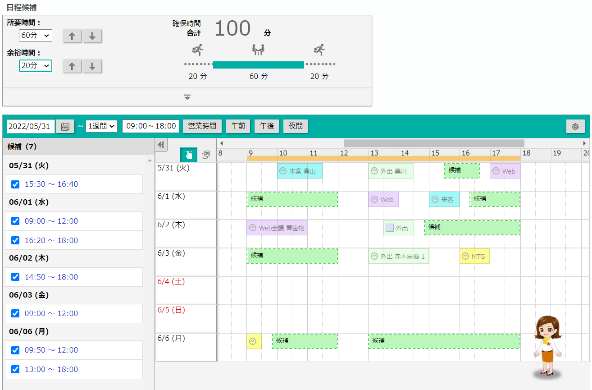Collapse the candidate list panel
592x390 pixels.
tap(161, 145)
